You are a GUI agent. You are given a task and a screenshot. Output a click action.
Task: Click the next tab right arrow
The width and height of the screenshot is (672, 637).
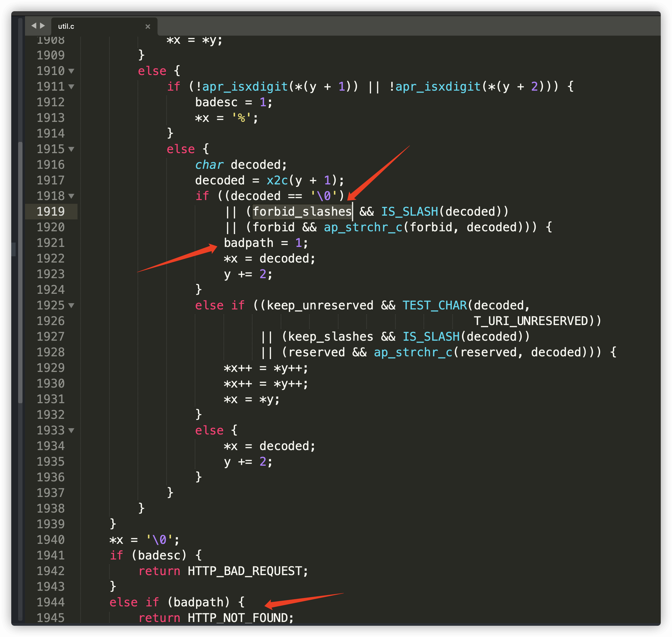coord(43,26)
